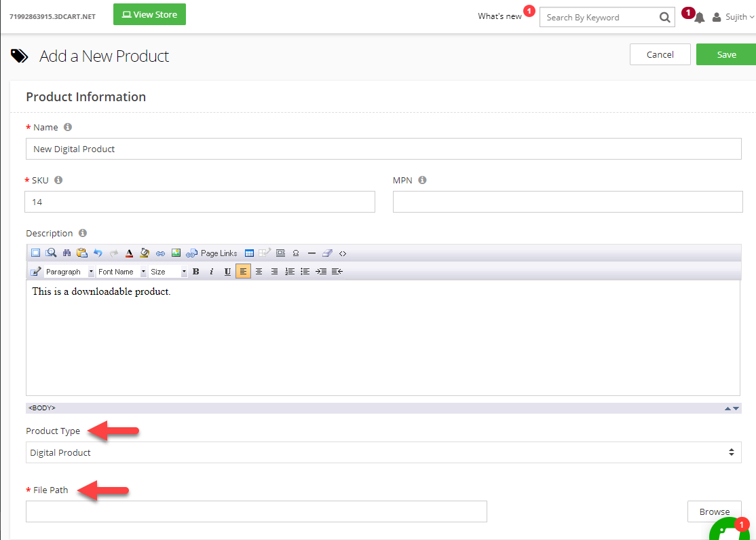The height and width of the screenshot is (540, 756).
Task: Switch to HTML source view
Action: [x=343, y=253]
